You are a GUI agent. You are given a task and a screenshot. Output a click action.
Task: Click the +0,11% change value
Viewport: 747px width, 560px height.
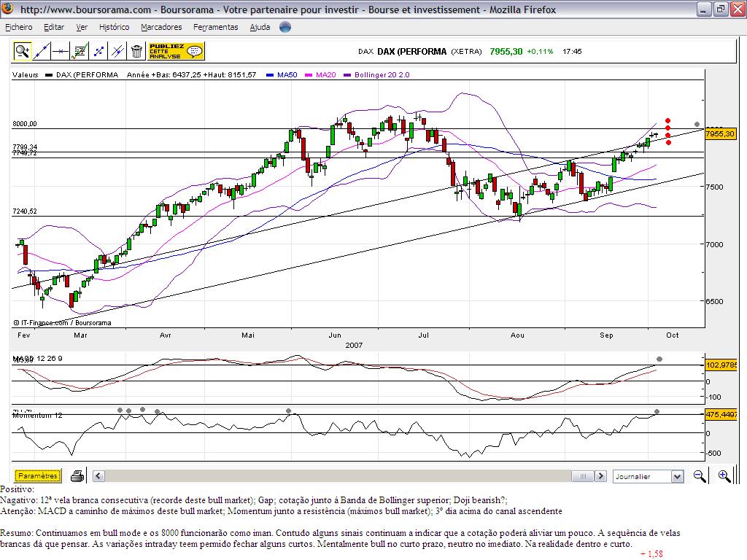(540, 52)
